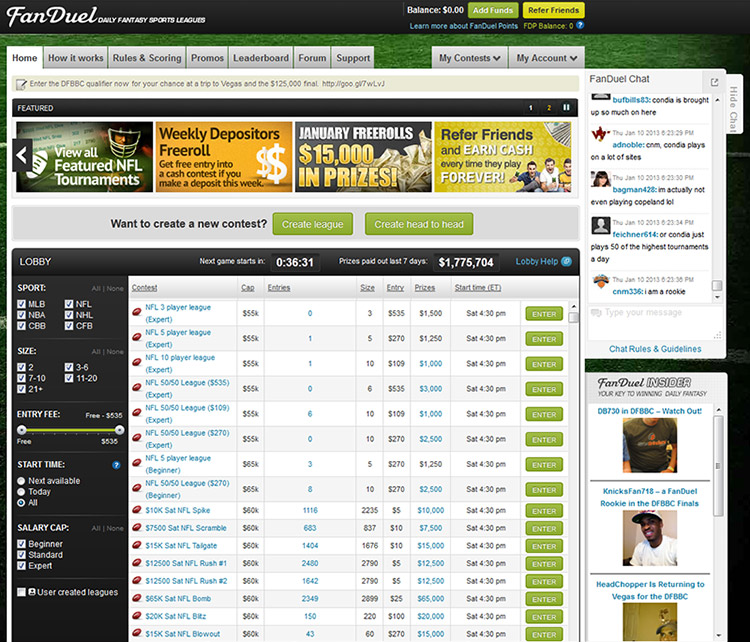Toggle size 21+ checkbox
Viewport: 750px width, 642px height.
21,389
